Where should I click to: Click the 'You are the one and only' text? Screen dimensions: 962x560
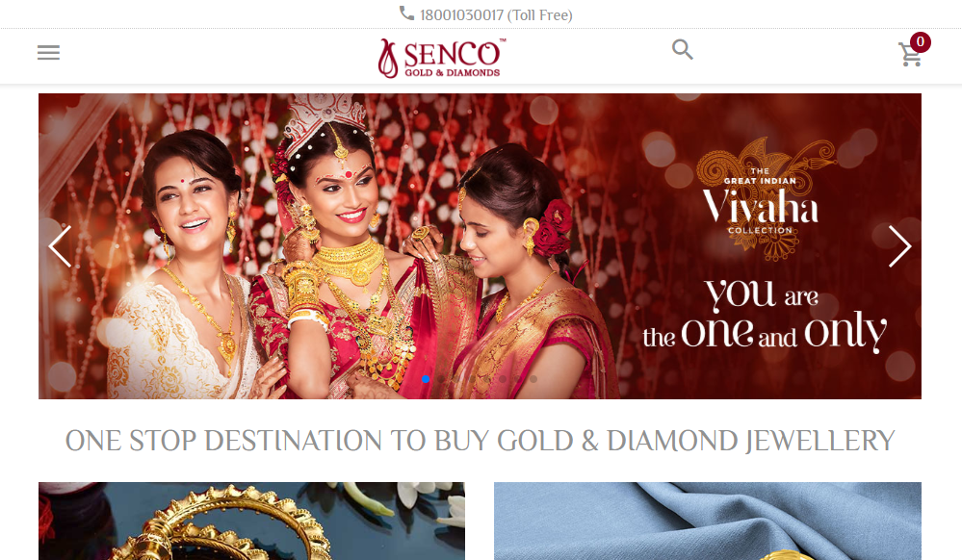pos(765,316)
